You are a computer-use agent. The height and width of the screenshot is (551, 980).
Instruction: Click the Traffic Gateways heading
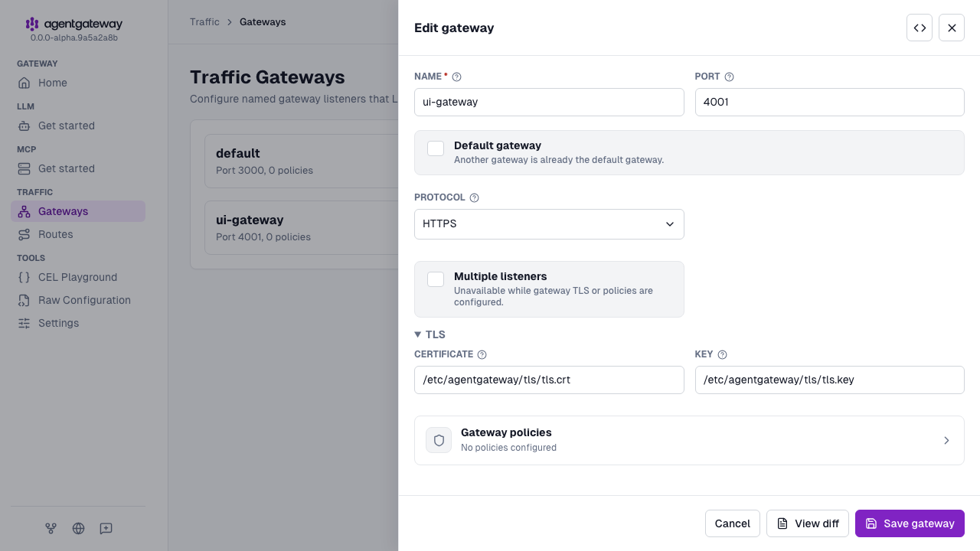[267, 77]
